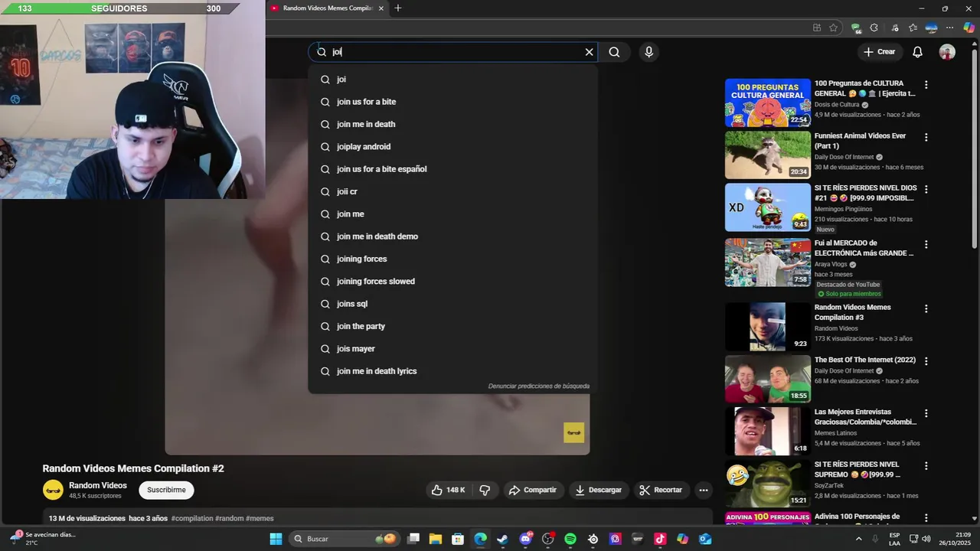Screen dimensions: 980x551
Task: Focus the YouTube search input field
Action: [x=453, y=52]
